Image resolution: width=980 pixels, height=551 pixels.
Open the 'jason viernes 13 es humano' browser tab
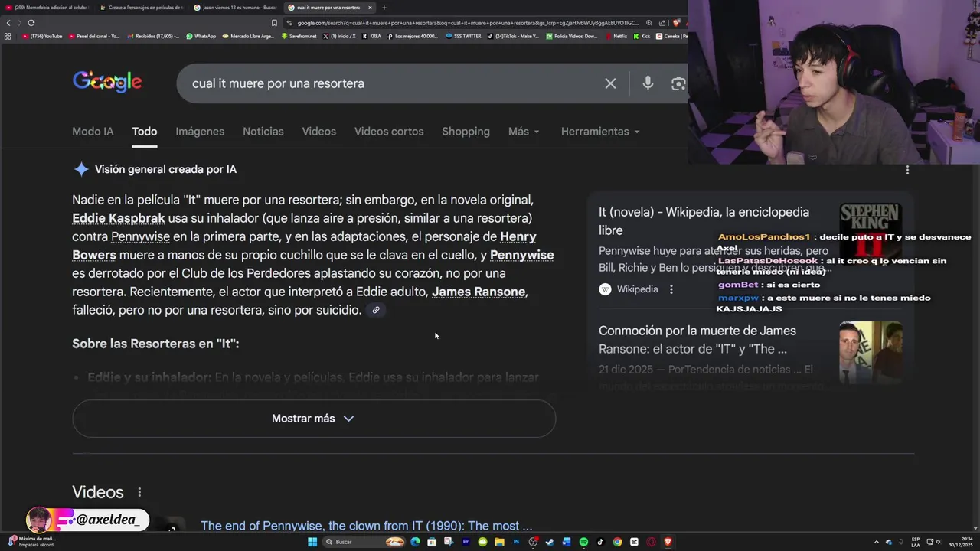click(236, 8)
